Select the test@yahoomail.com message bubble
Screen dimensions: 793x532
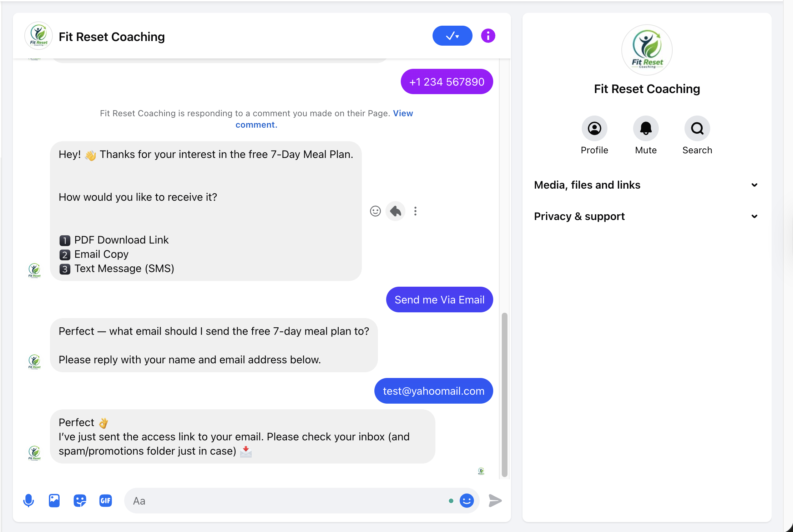coord(434,391)
